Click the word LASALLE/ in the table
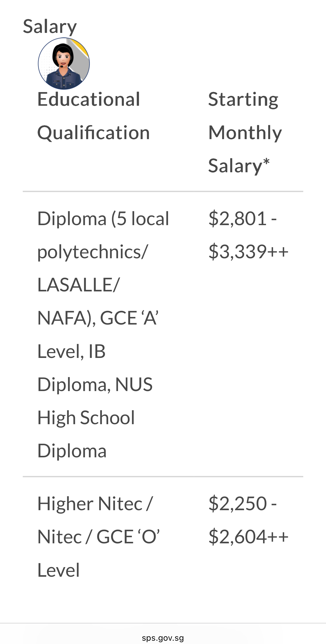The image size is (326, 644). pyautogui.click(x=78, y=285)
